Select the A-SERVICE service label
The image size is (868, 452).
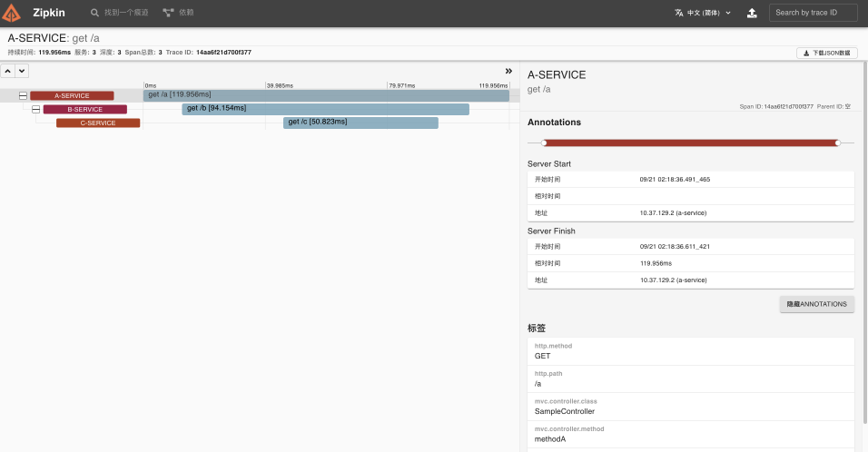pyautogui.click(x=72, y=95)
